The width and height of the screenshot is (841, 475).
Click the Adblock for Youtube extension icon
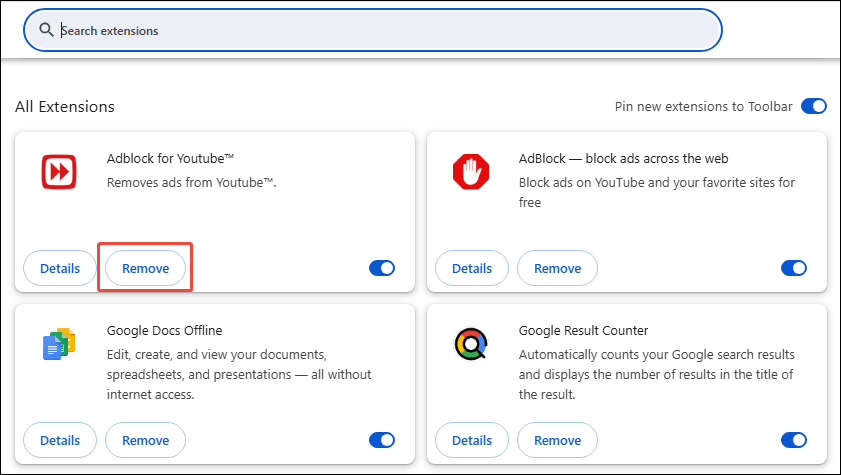point(59,172)
